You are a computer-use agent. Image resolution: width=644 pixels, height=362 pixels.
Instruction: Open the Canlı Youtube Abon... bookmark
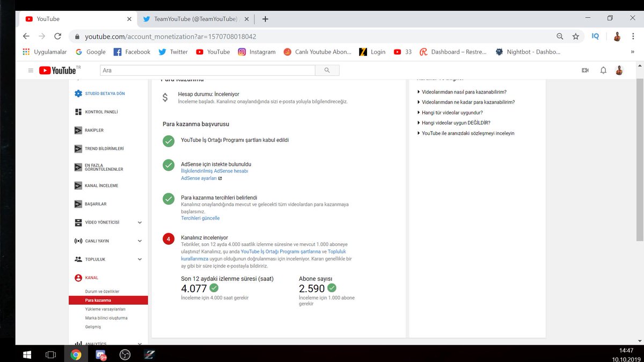pyautogui.click(x=318, y=52)
